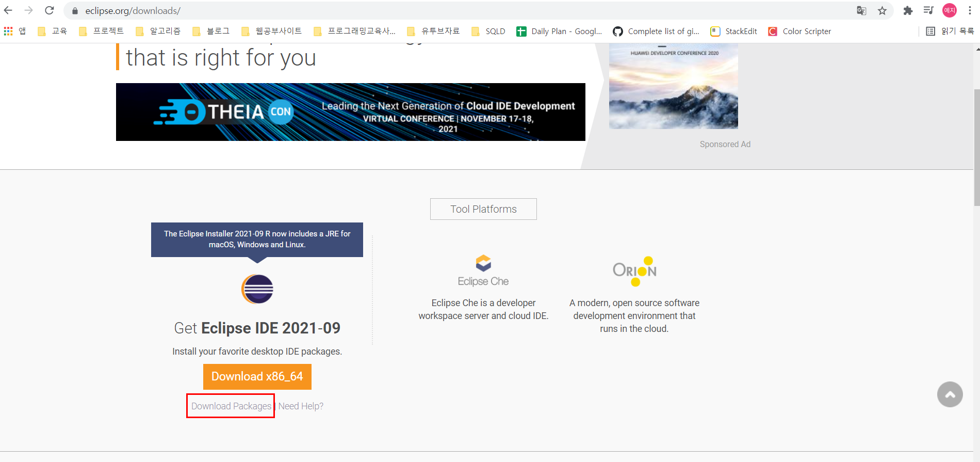Open the TheiaCon conference banner
980x462 pixels.
(x=351, y=112)
